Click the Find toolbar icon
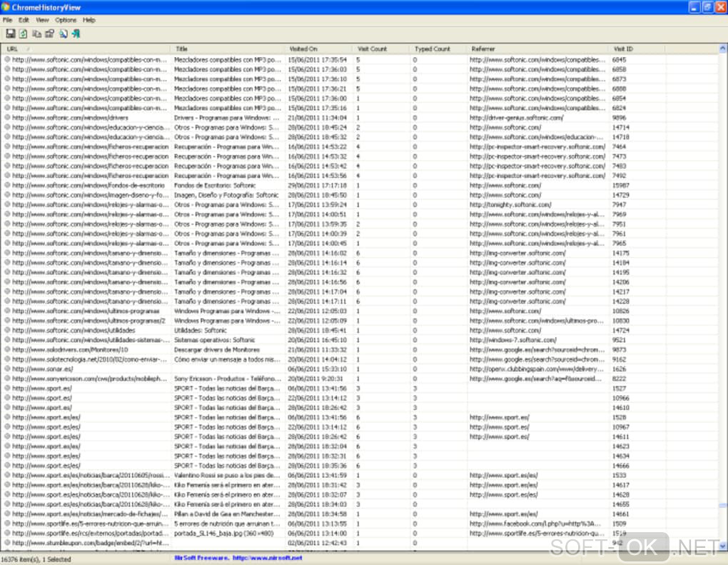 63,34
